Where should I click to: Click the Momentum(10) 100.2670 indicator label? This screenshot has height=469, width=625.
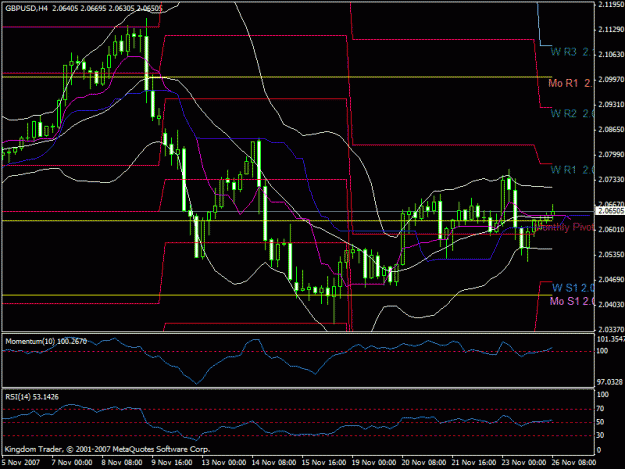click(x=46, y=341)
